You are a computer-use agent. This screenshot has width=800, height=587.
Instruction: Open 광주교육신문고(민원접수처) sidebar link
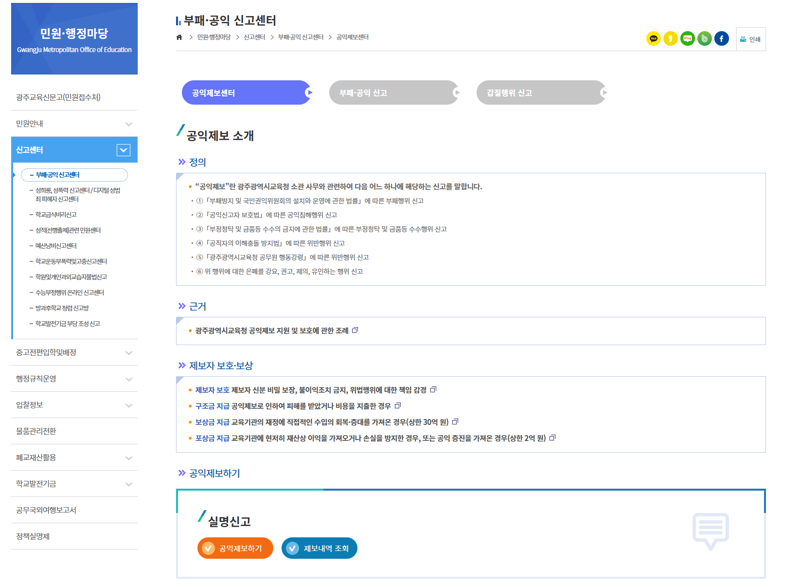coord(58,98)
